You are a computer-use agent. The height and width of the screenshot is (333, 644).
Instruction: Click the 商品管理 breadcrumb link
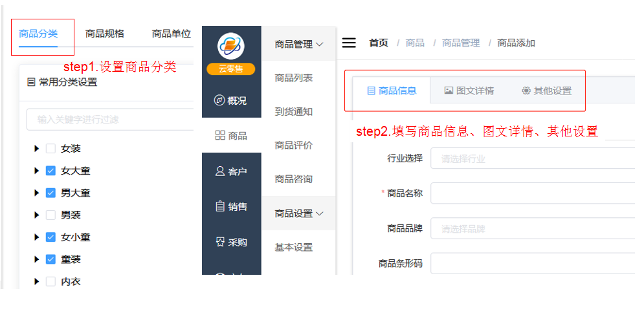tap(461, 43)
